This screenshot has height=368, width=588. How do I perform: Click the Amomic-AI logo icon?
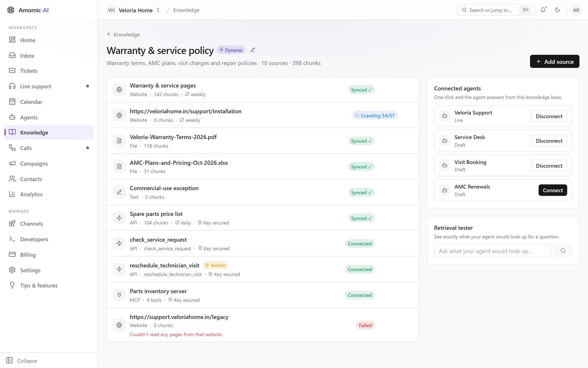pos(11,10)
